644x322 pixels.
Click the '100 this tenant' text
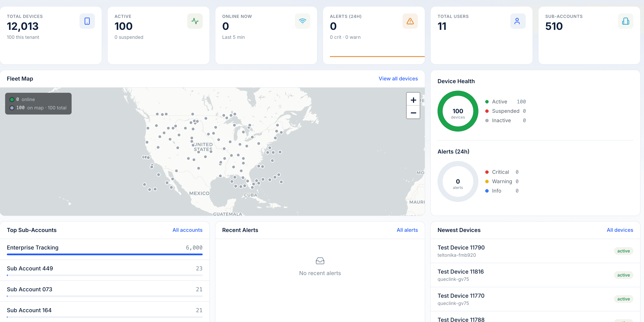click(23, 37)
